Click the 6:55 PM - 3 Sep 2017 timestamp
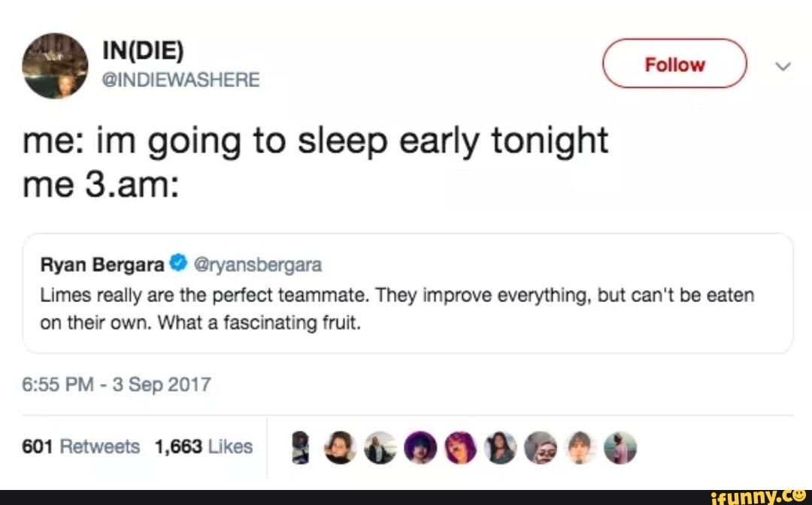812x505 pixels. [117, 386]
